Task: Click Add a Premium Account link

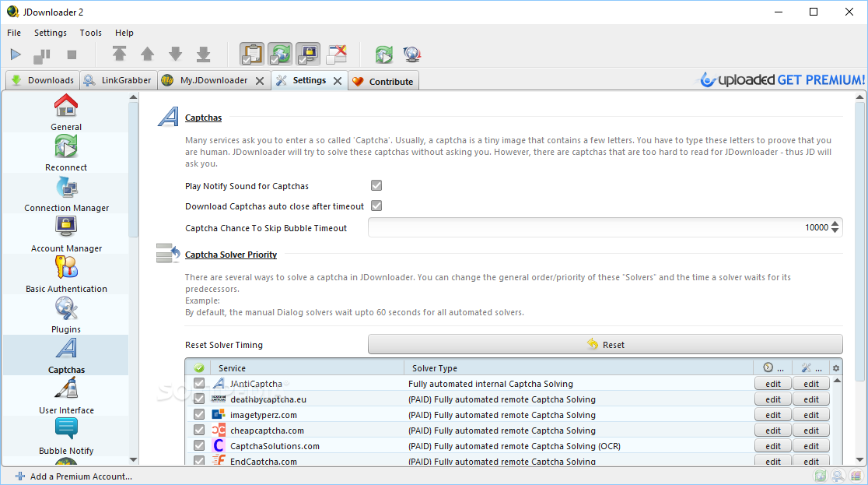Action: coord(82,476)
